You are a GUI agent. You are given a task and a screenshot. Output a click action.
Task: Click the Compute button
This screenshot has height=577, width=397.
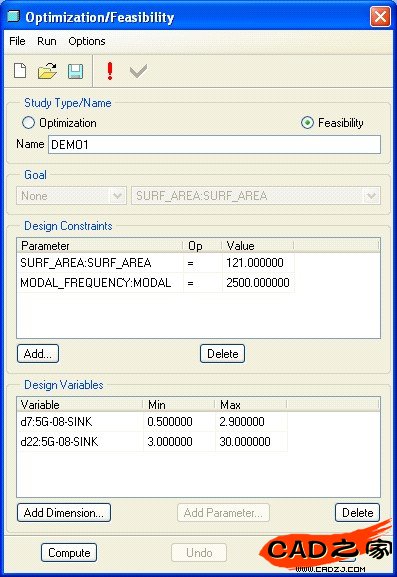pos(69,553)
